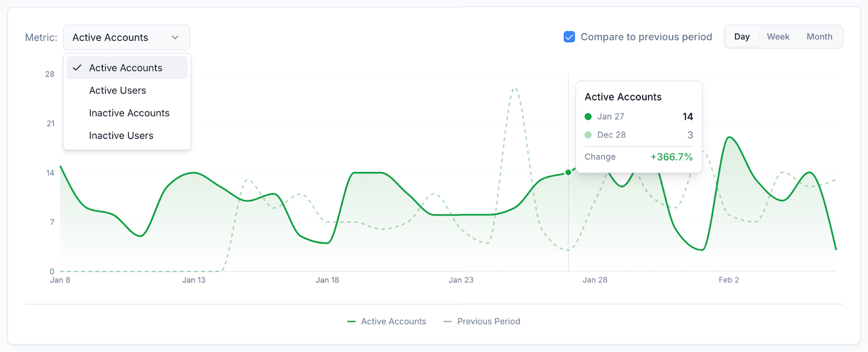Image resolution: width=868 pixels, height=352 pixels.
Task: Switch granularity to Day
Action: (742, 37)
